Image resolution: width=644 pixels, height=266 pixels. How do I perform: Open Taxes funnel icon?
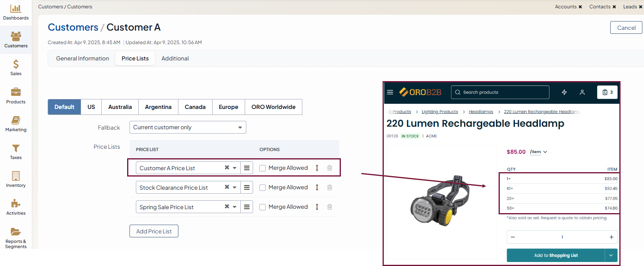coord(16,151)
